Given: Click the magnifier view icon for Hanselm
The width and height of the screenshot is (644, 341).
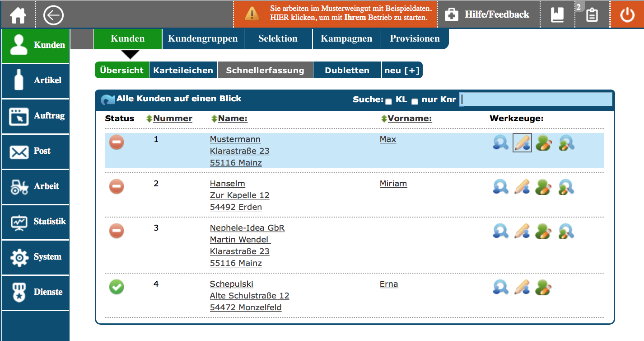Looking at the screenshot, I should (x=500, y=187).
